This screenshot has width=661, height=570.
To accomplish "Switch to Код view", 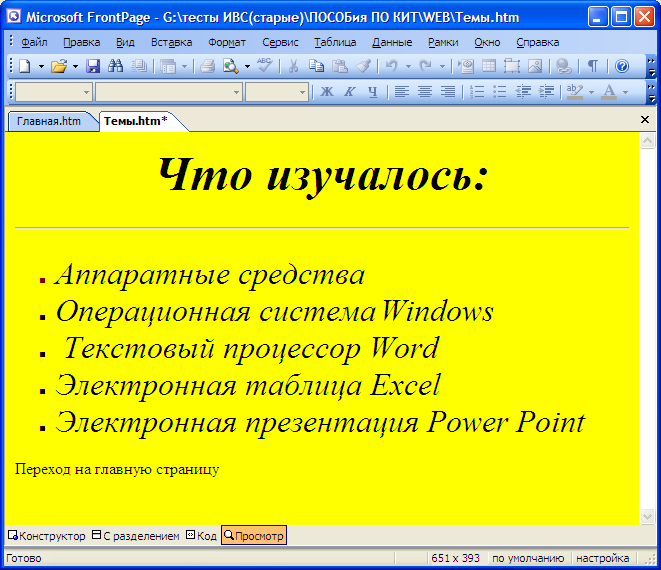I will point(202,536).
